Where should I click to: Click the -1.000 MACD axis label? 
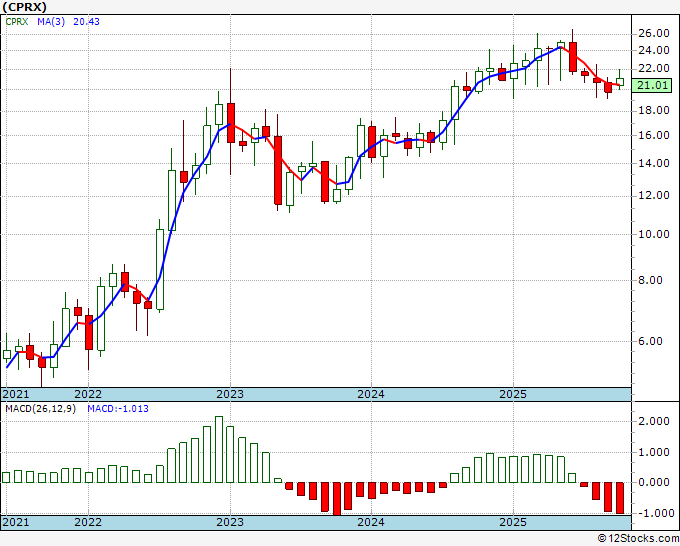tap(655, 513)
